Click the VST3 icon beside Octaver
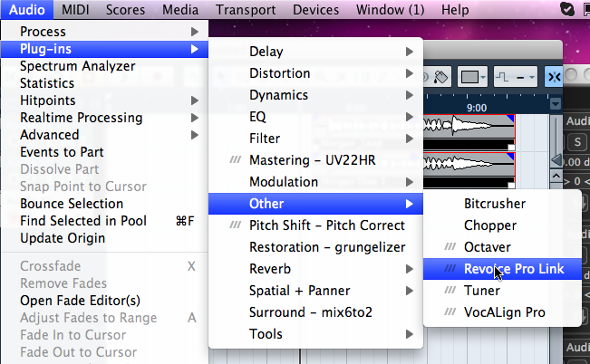This screenshot has width=590, height=364. click(x=449, y=247)
